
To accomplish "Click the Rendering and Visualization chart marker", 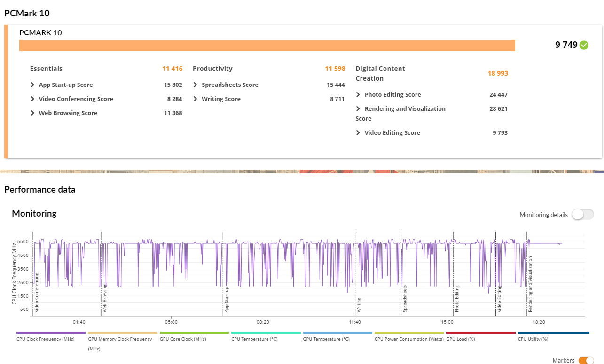I will (x=530, y=284).
